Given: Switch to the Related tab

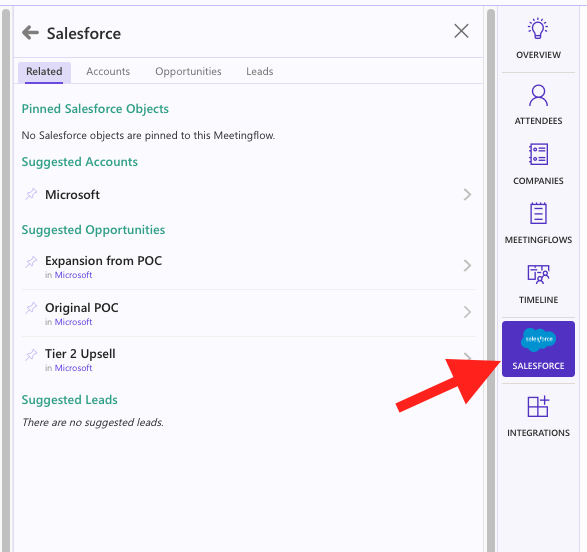Looking at the screenshot, I should [44, 71].
